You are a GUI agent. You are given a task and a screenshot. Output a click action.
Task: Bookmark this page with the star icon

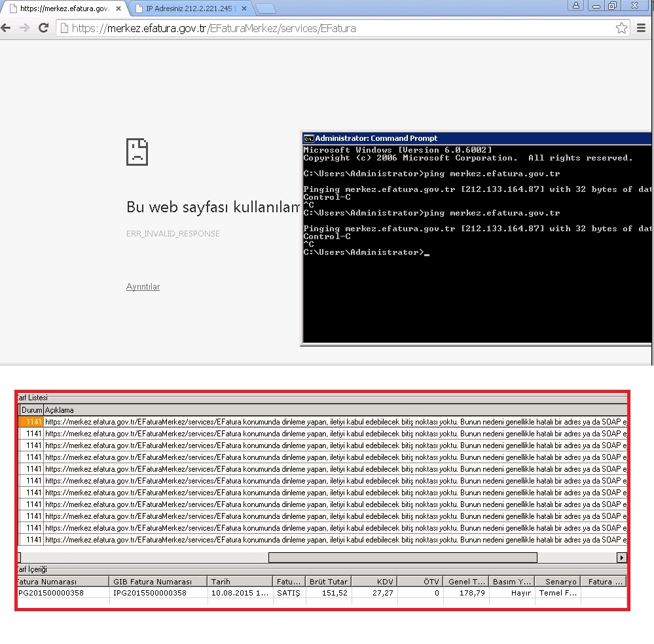click(x=621, y=28)
